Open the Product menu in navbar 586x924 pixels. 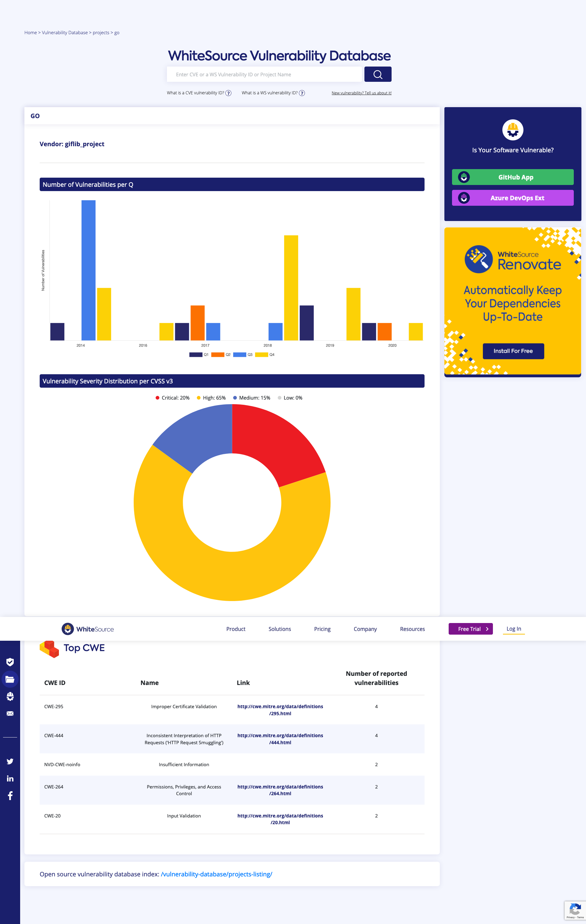236,629
